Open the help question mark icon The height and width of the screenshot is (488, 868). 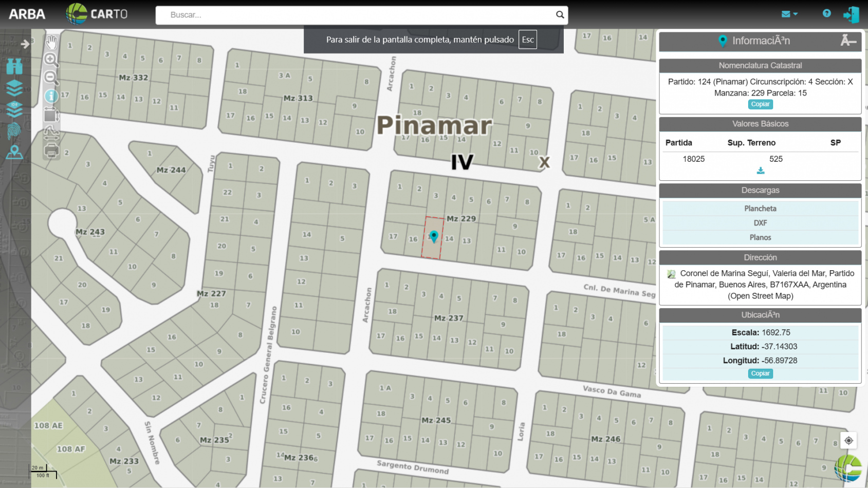[826, 13]
